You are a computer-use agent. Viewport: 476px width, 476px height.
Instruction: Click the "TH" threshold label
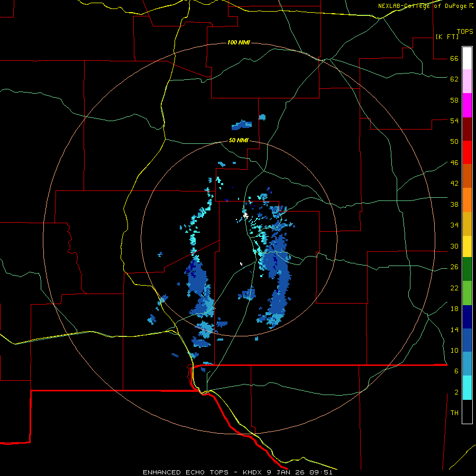click(x=454, y=413)
